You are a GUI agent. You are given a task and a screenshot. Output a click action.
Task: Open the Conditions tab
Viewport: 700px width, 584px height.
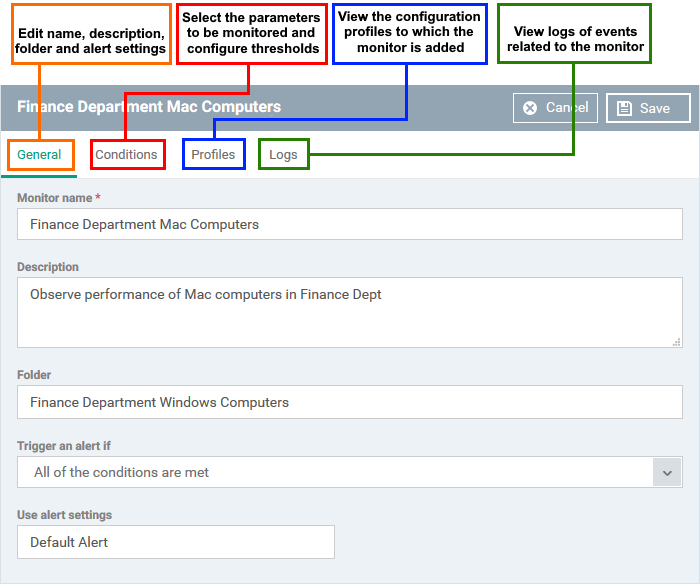(126, 154)
